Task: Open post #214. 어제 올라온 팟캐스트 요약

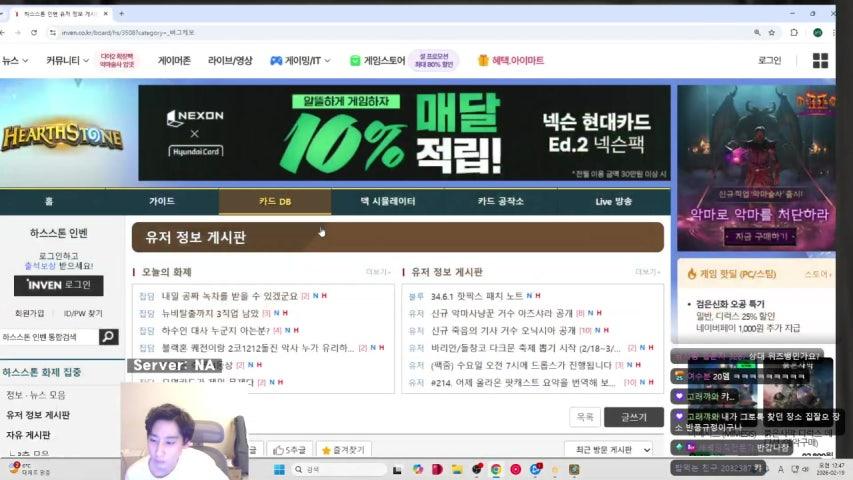Action: click(x=523, y=383)
